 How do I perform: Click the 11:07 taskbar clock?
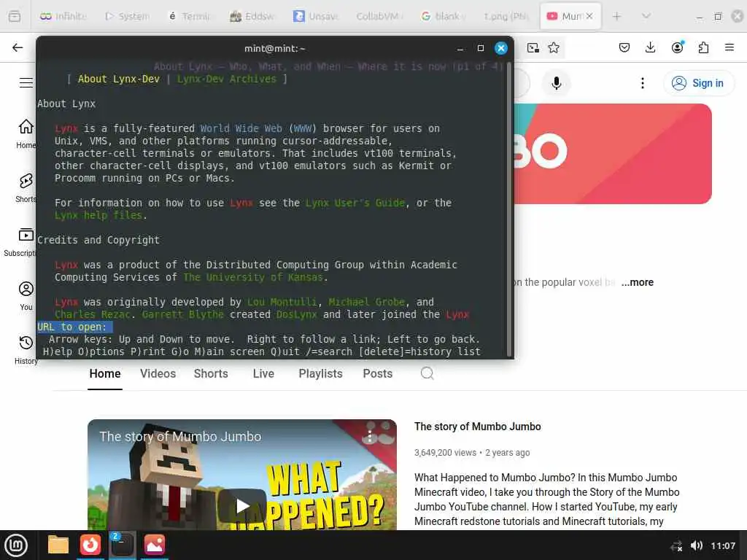(x=723, y=545)
